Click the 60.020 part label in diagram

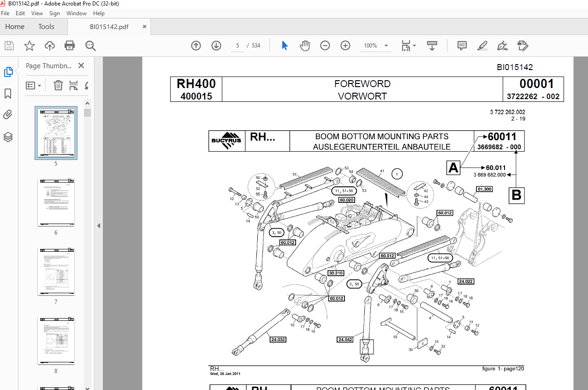click(x=347, y=200)
